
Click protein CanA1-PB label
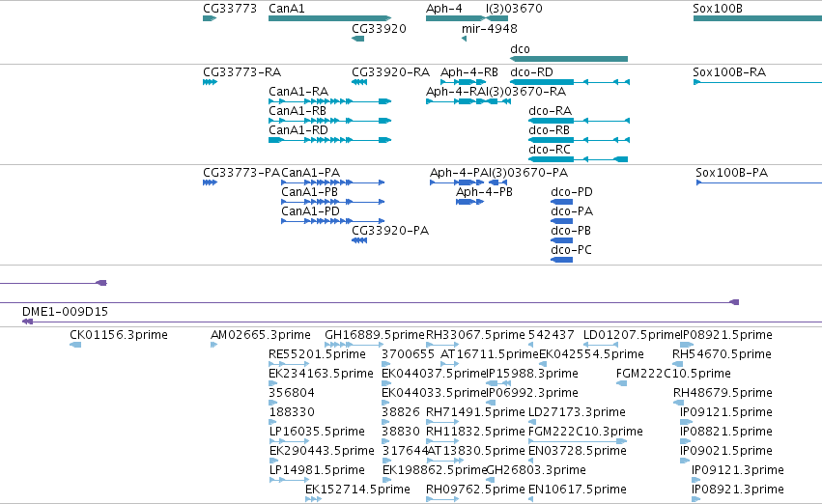(309, 192)
